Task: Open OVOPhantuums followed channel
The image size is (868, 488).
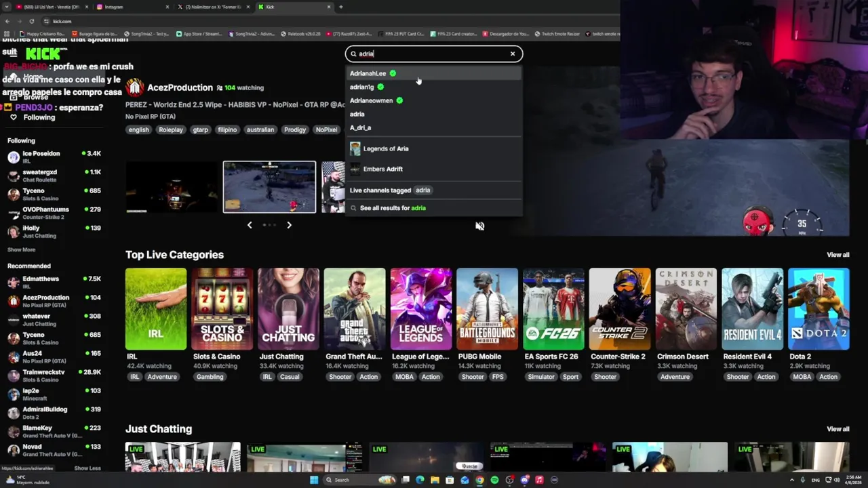Action: point(54,212)
